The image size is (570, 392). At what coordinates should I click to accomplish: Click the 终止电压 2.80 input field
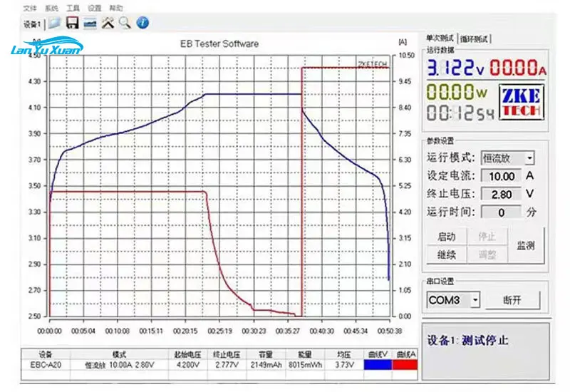pyautogui.click(x=502, y=195)
